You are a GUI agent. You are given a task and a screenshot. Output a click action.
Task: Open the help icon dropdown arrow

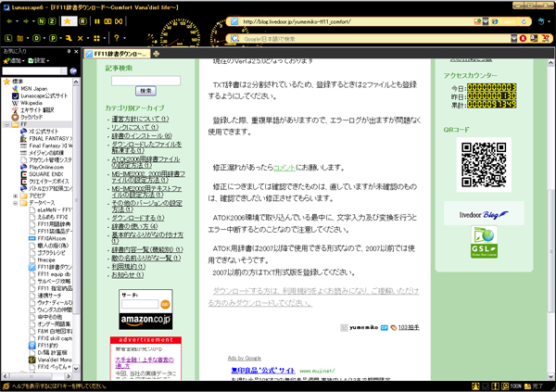pyautogui.click(x=124, y=38)
